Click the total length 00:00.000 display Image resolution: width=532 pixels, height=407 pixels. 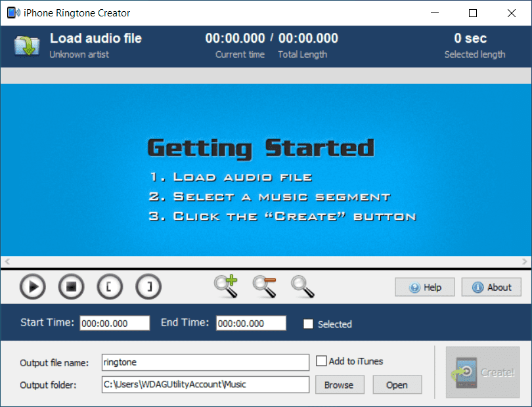pyautogui.click(x=308, y=38)
